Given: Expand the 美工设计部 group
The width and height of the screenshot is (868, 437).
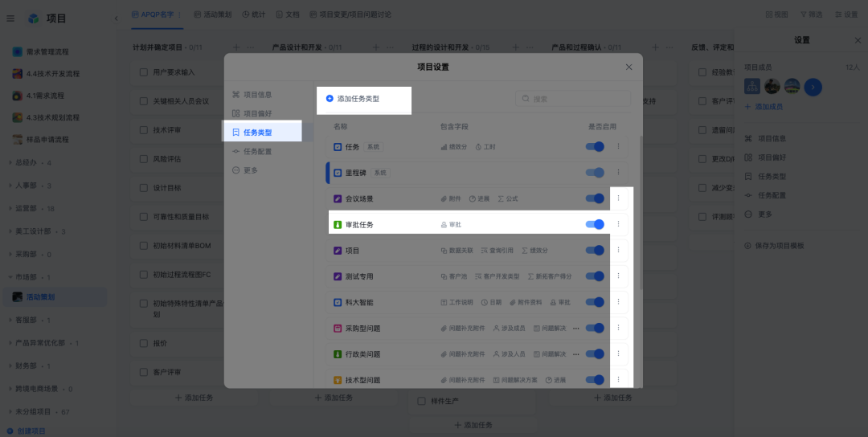Looking at the screenshot, I should click(x=10, y=231).
